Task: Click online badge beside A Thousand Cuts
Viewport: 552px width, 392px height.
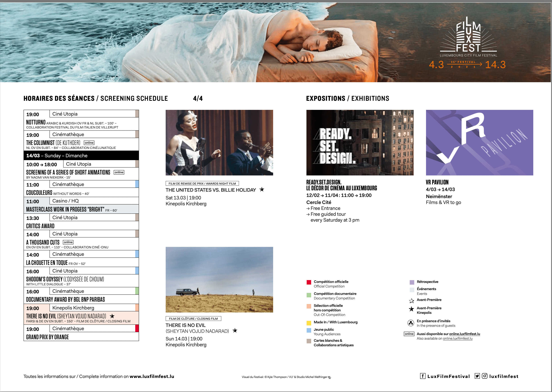Action: point(68,242)
